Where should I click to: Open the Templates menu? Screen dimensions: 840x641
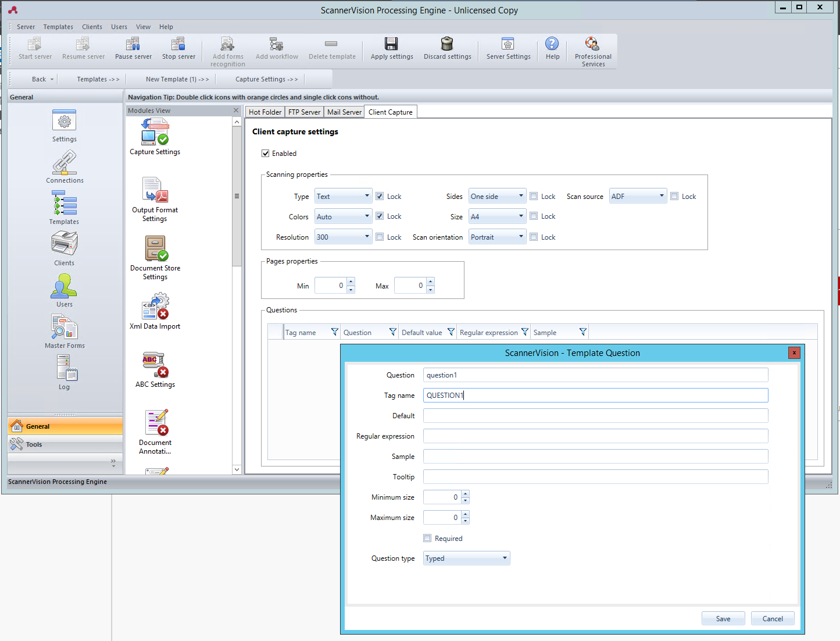tap(58, 27)
